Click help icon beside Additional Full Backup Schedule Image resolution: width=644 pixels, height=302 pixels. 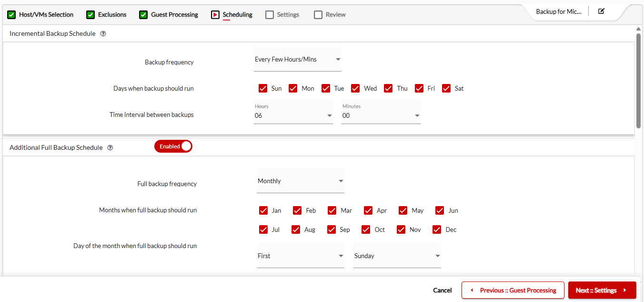110,148
